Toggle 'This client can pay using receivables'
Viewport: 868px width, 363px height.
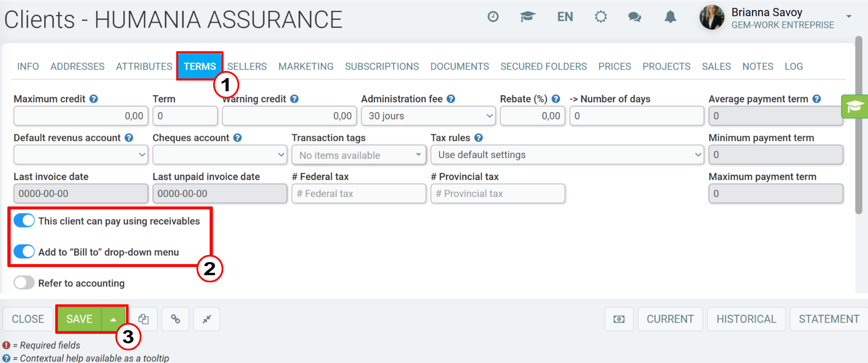click(24, 221)
